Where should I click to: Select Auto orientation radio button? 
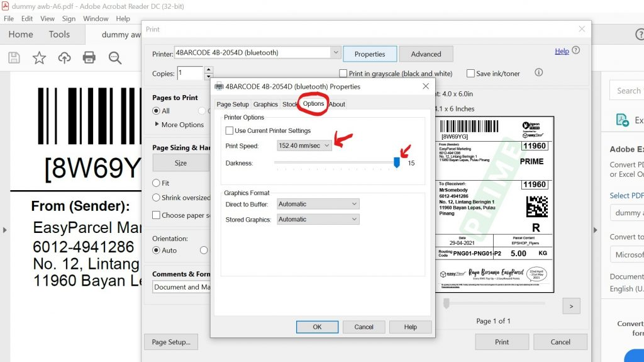(156, 250)
